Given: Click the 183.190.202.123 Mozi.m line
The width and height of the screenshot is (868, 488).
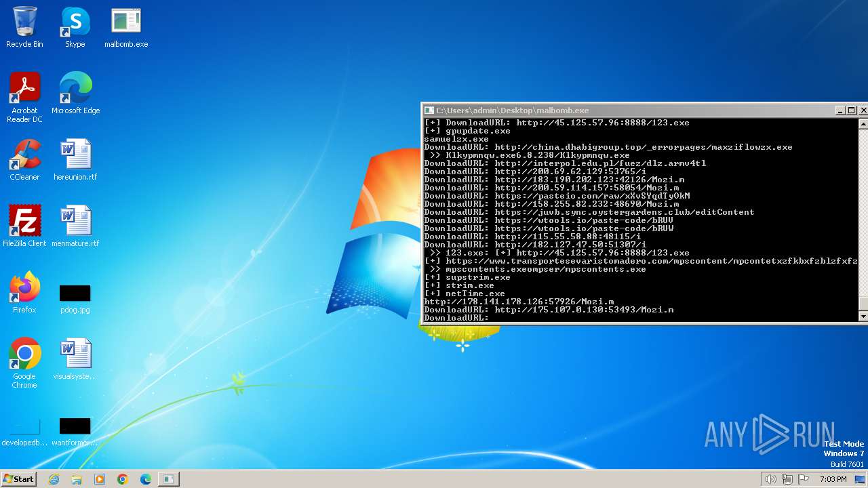Looking at the screenshot, I should (554, 180).
